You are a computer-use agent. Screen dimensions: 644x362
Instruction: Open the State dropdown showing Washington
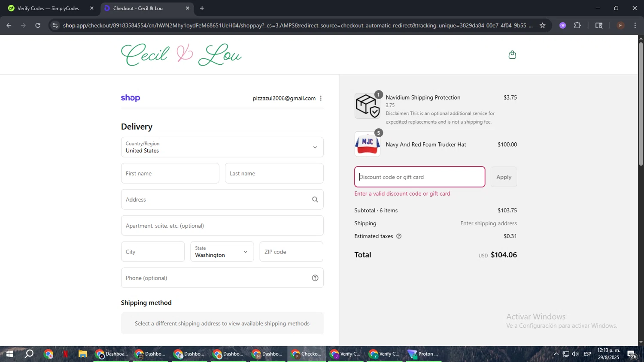tap(222, 252)
